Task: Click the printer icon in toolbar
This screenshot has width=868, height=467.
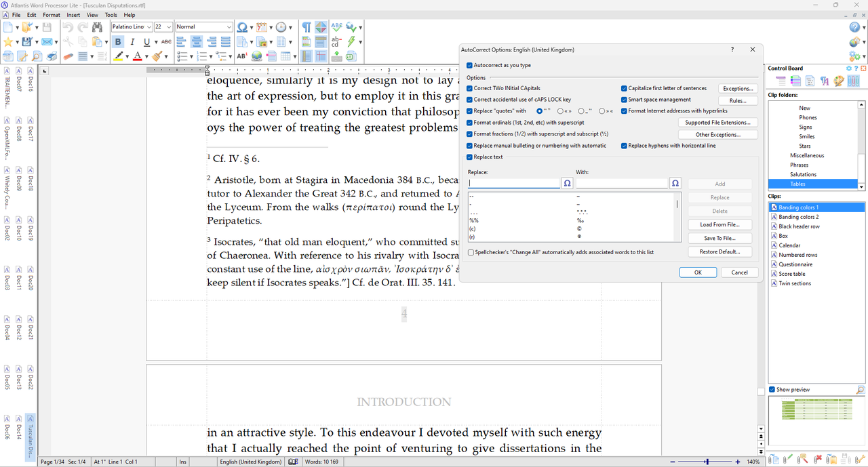Action: [x=52, y=56]
